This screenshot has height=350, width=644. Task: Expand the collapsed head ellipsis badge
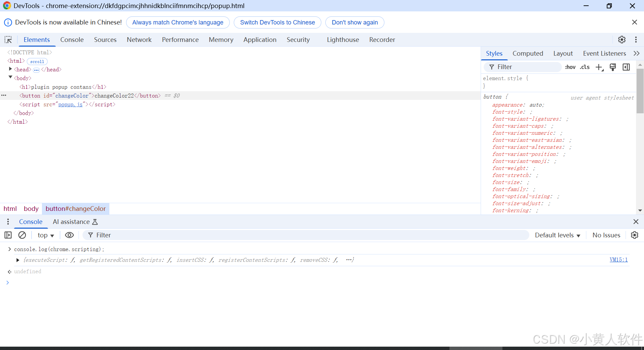[x=36, y=70]
